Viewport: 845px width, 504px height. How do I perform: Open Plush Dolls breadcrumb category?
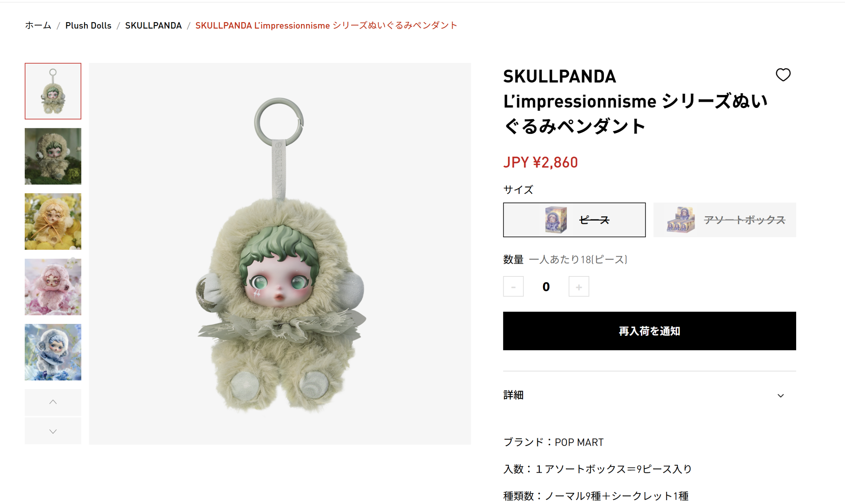(88, 25)
